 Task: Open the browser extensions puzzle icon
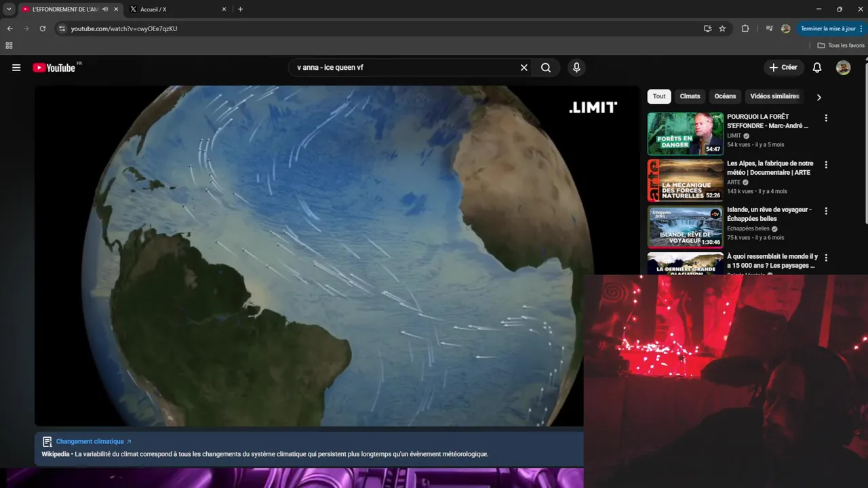click(x=745, y=28)
